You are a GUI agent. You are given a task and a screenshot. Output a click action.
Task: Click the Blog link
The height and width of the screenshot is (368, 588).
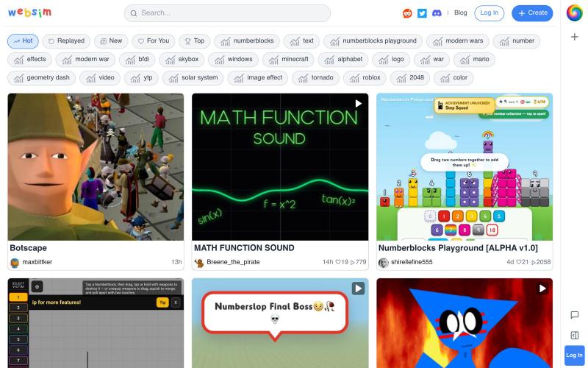pos(461,13)
